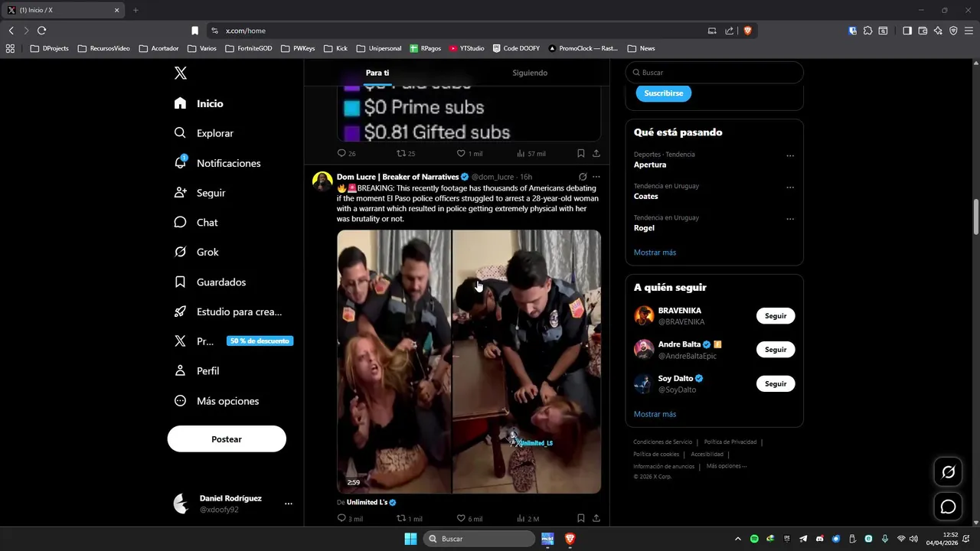Follow Soy Dalto with Seguir button
The width and height of the screenshot is (980, 551).
point(776,383)
